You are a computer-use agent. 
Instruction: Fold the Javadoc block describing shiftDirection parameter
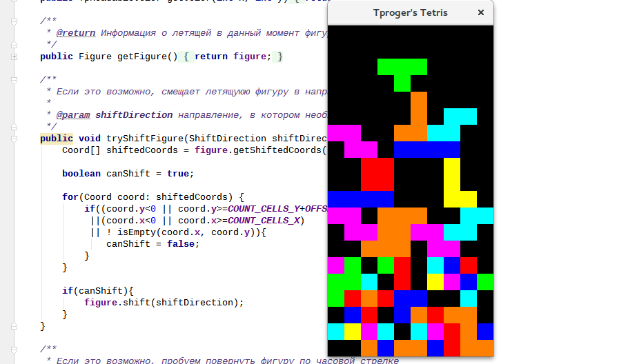pos(14,80)
